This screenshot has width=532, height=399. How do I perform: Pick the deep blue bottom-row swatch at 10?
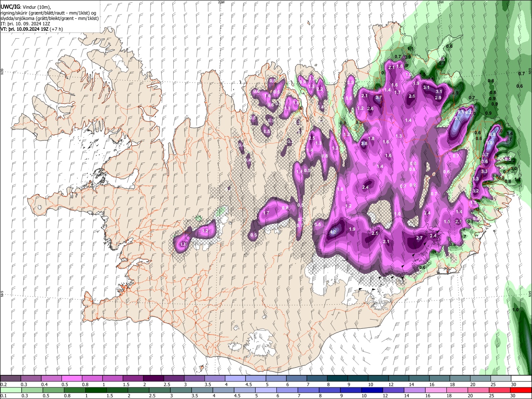pyautogui.click(x=372, y=390)
